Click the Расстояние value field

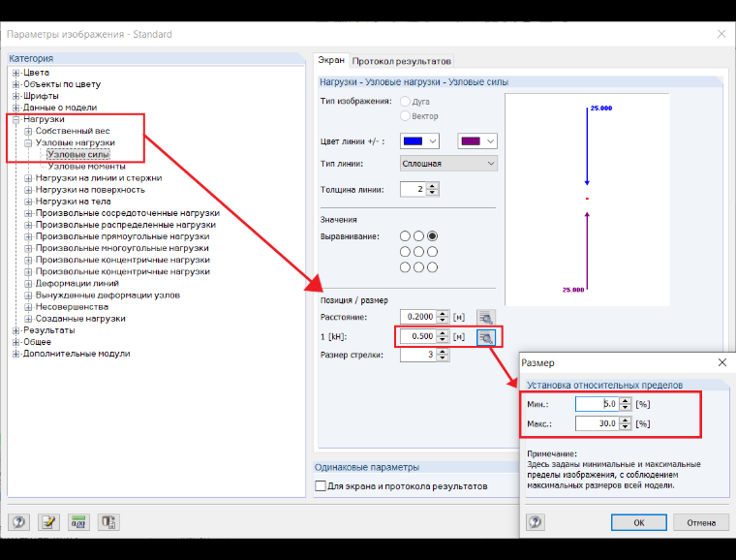417,317
